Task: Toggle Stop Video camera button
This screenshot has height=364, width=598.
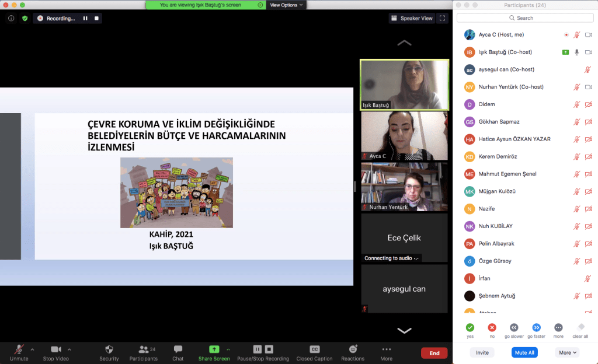Action: [57, 349]
